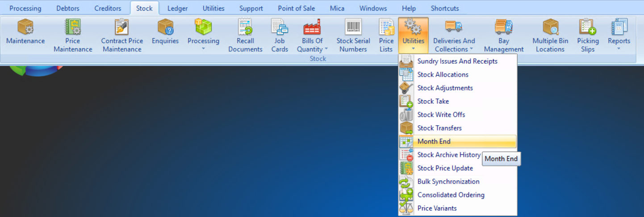
Task: Switch to the Ledger tab
Action: (x=177, y=8)
